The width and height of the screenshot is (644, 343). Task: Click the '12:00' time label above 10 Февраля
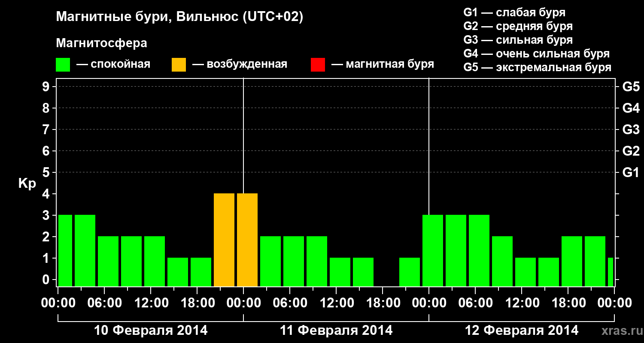[x=151, y=303]
